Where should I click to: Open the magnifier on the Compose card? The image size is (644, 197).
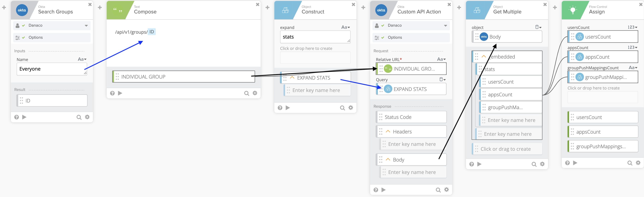click(x=247, y=93)
